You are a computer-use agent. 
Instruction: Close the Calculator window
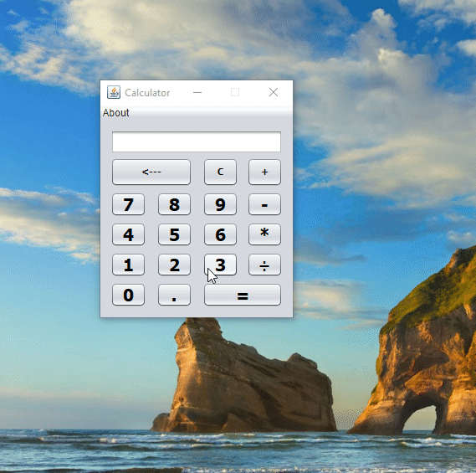(274, 92)
